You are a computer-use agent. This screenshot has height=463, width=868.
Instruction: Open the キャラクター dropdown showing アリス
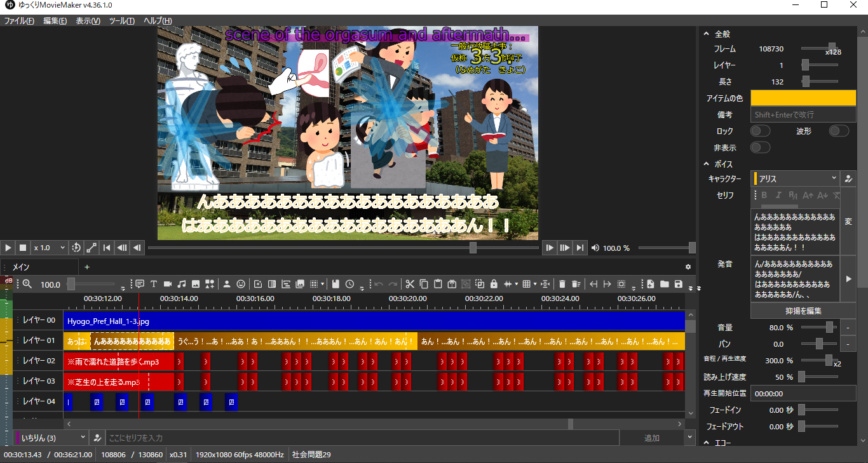795,178
